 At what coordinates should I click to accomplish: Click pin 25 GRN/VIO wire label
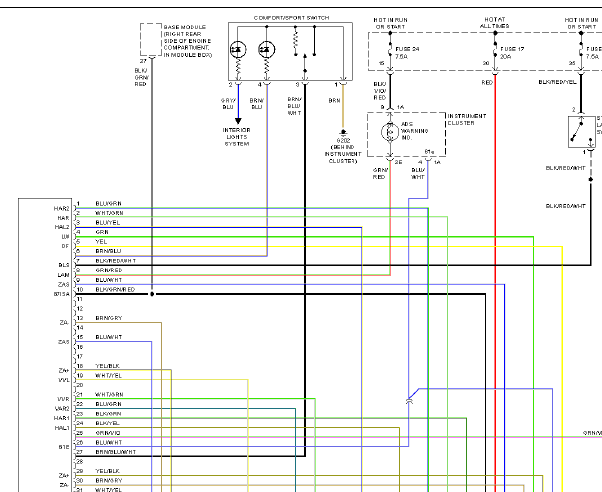point(108,433)
